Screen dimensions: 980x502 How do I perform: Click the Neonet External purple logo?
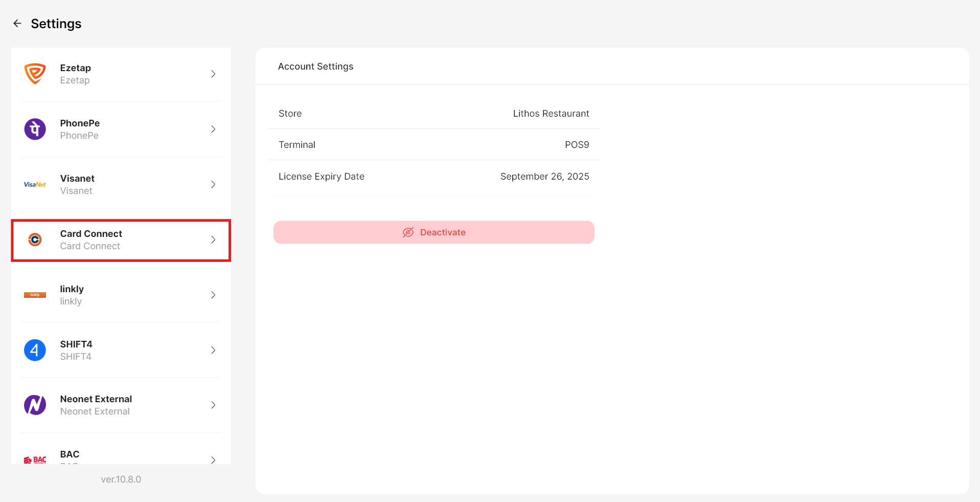click(x=35, y=405)
